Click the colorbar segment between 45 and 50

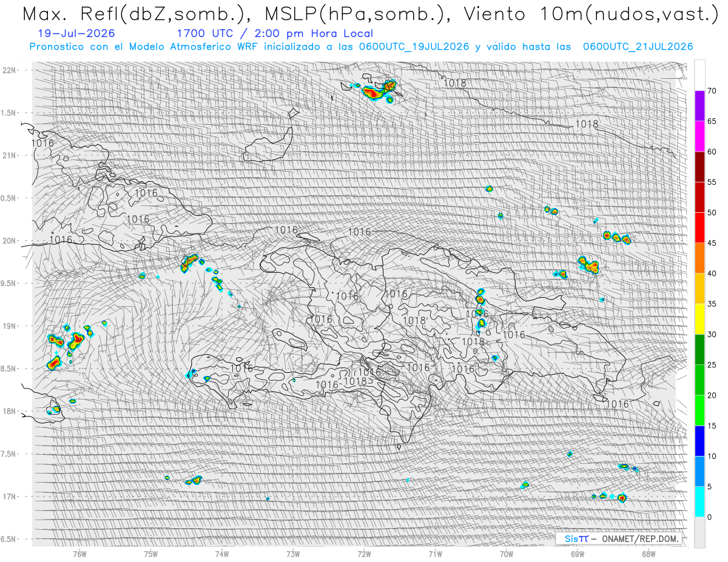[699, 227]
